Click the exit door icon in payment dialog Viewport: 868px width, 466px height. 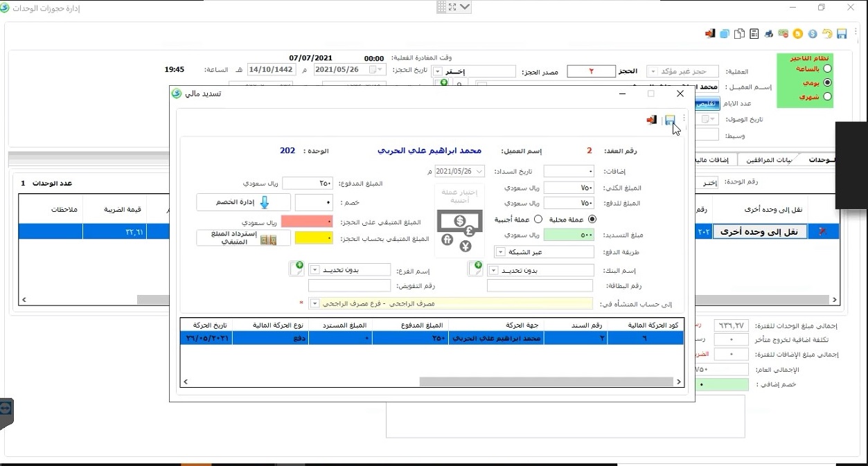tap(651, 120)
